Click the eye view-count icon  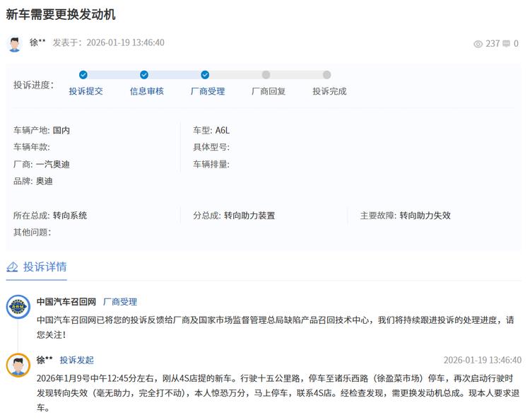click(478, 44)
